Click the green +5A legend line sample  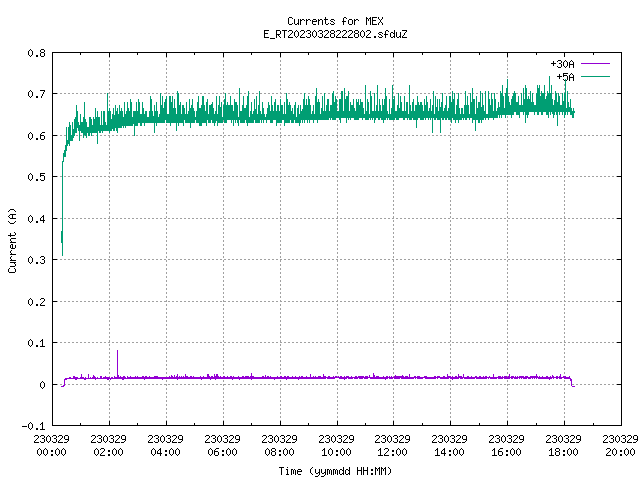tap(595, 76)
